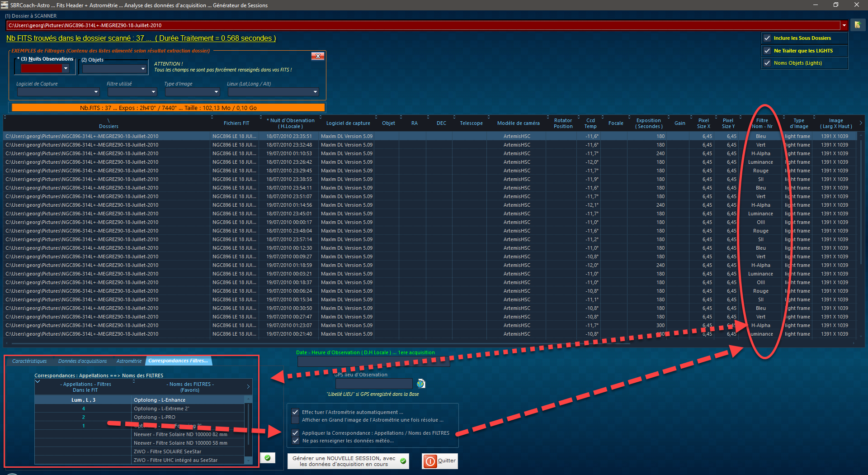
Task: Click the Nb FITS trouvés summary text
Action: point(141,38)
